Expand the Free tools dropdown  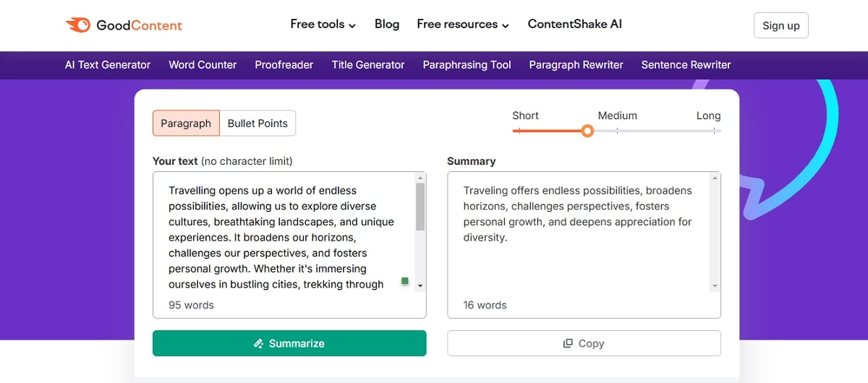pos(323,25)
